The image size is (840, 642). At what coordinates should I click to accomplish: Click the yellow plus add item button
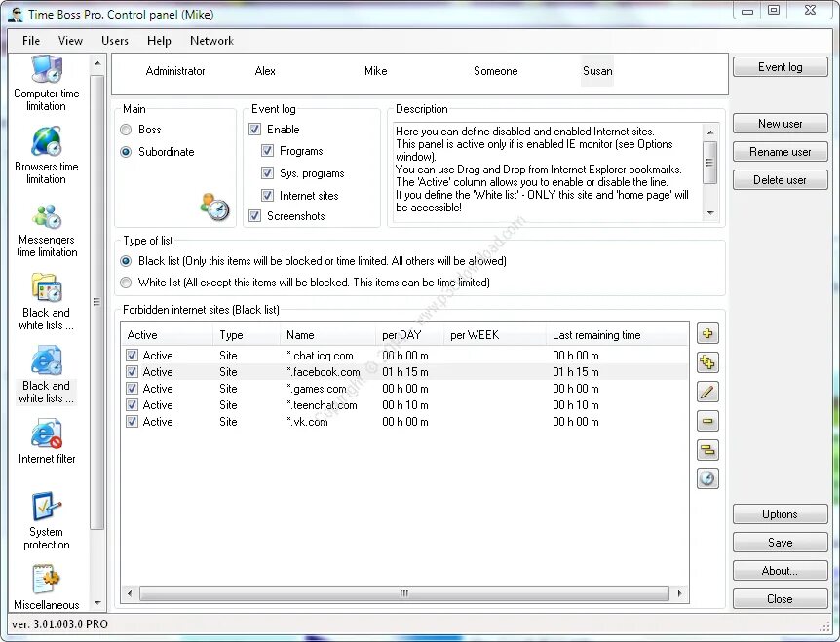[707, 334]
